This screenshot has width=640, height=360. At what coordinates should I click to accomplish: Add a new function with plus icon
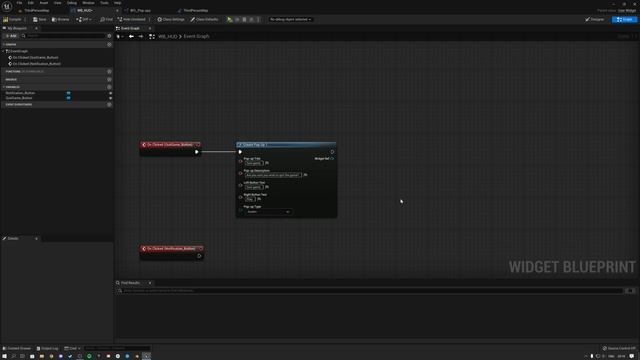click(x=109, y=71)
